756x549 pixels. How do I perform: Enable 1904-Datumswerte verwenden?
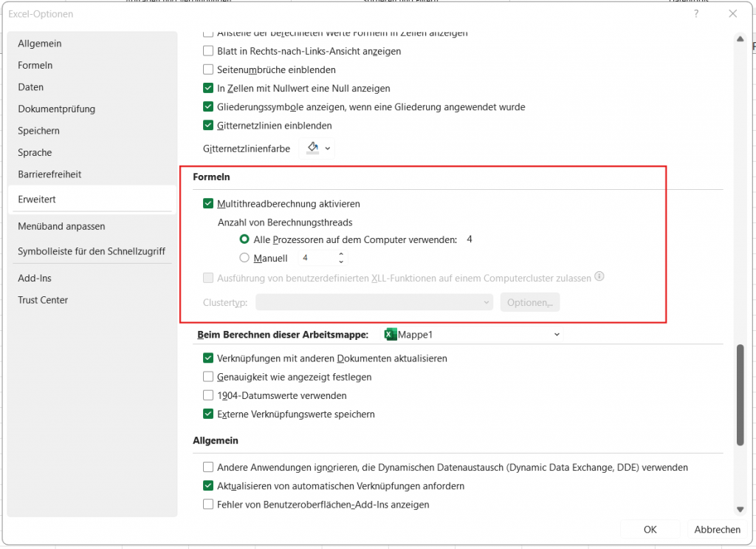tap(208, 395)
